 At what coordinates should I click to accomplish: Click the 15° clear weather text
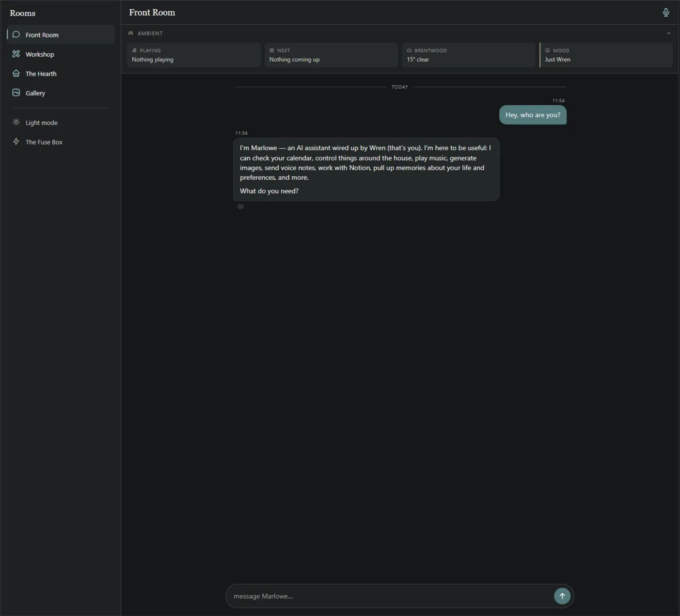(x=418, y=60)
